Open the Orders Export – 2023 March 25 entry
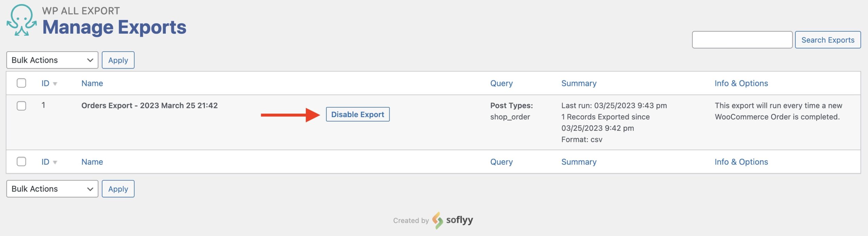The image size is (868, 236). pos(149,106)
